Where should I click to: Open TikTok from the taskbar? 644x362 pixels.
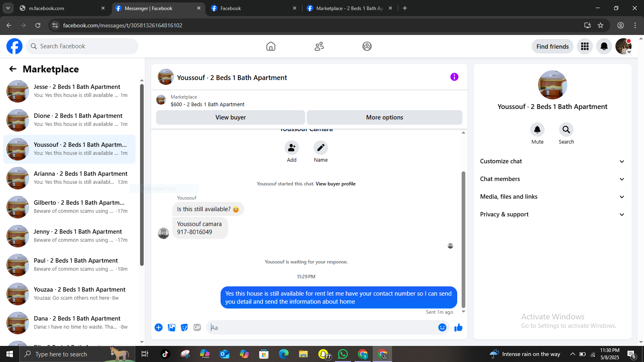pyautogui.click(x=165, y=354)
